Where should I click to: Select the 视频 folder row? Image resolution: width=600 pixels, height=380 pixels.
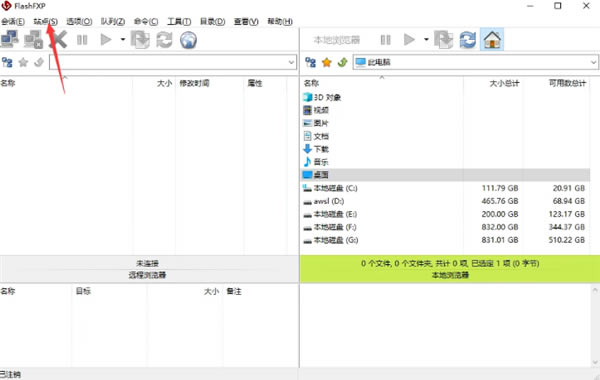click(x=316, y=110)
